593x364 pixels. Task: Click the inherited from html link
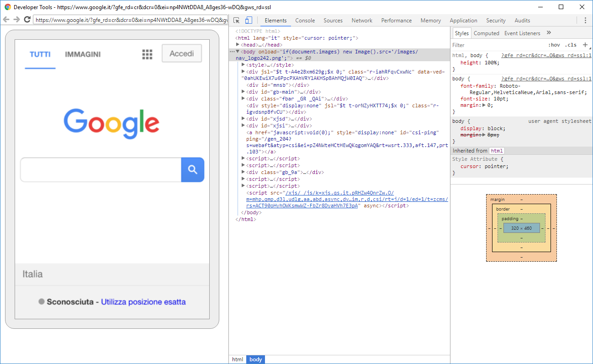pyautogui.click(x=497, y=151)
